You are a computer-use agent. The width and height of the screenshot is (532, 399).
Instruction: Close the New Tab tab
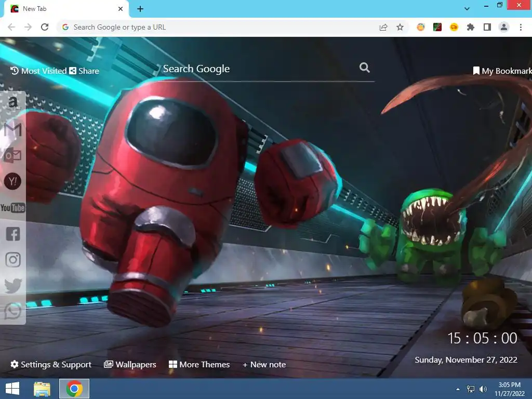point(121,9)
